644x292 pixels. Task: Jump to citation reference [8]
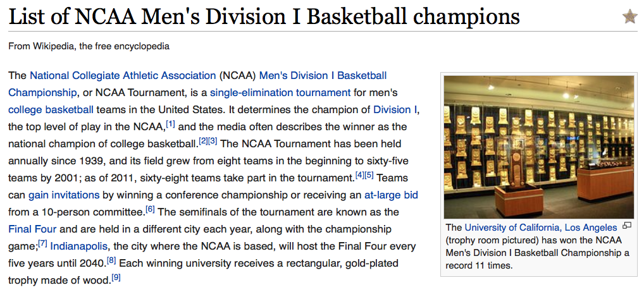click(111, 260)
